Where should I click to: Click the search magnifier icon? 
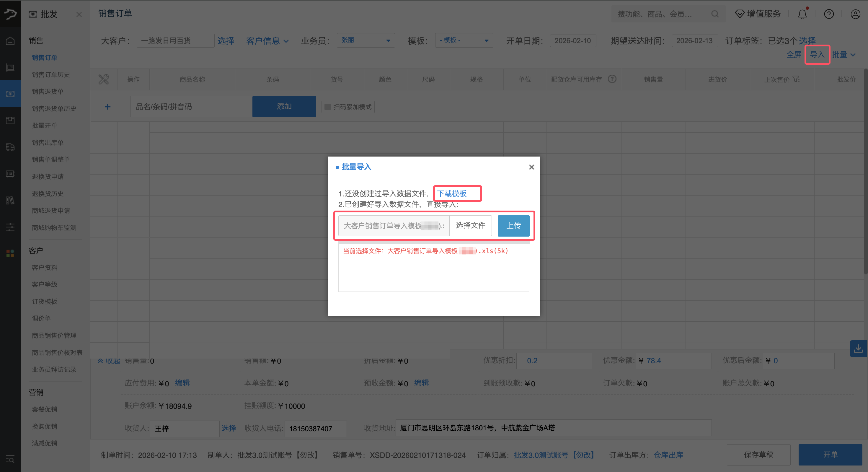point(715,14)
